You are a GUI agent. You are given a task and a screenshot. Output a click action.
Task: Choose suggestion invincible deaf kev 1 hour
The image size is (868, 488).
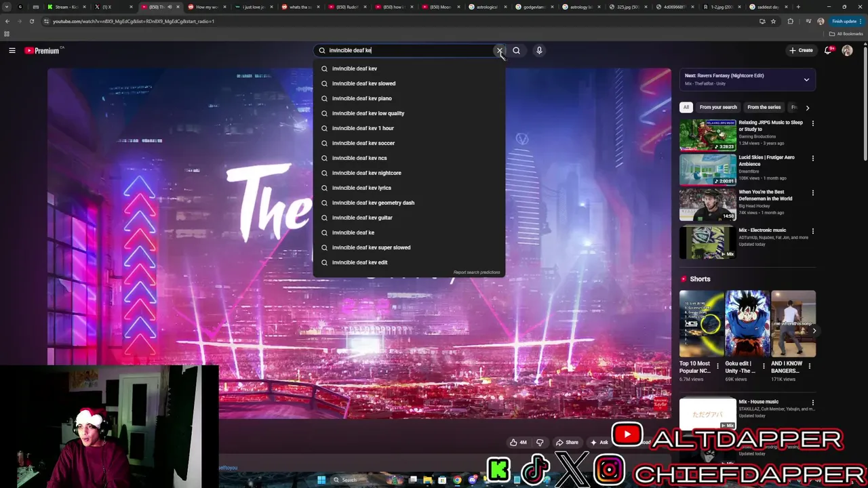(409, 128)
